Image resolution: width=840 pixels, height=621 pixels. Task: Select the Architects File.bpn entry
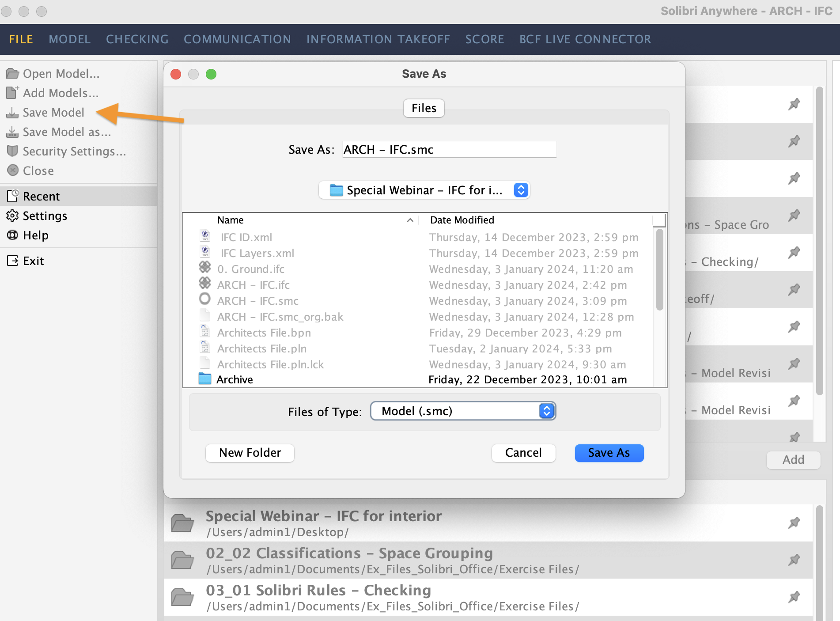pyautogui.click(x=264, y=333)
